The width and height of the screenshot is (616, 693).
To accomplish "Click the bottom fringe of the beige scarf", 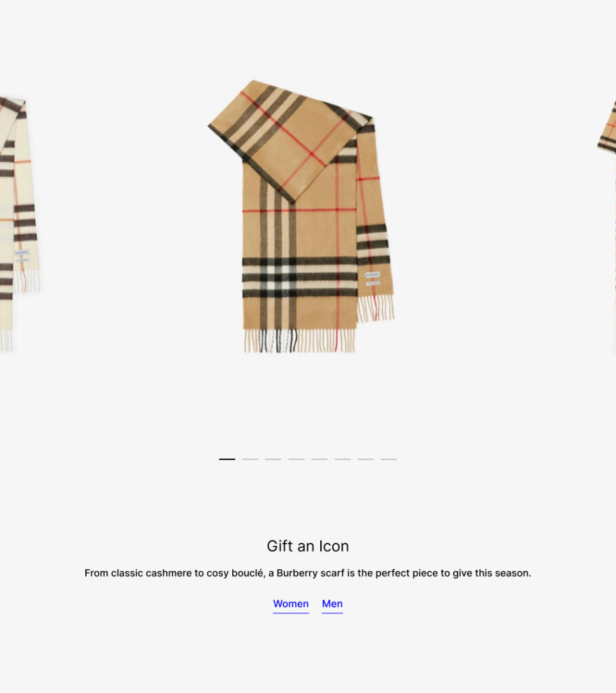I will point(300,341).
